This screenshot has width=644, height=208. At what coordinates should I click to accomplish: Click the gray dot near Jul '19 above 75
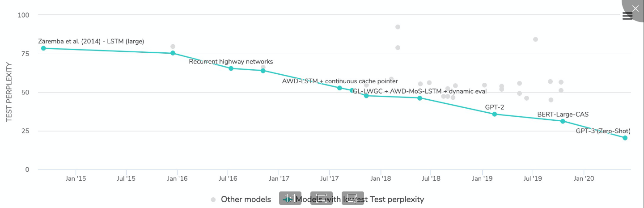(x=535, y=39)
